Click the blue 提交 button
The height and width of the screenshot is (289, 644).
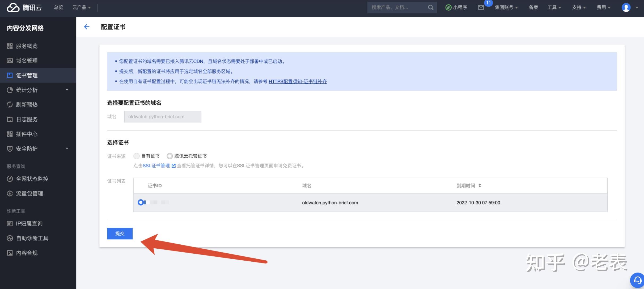coord(120,233)
